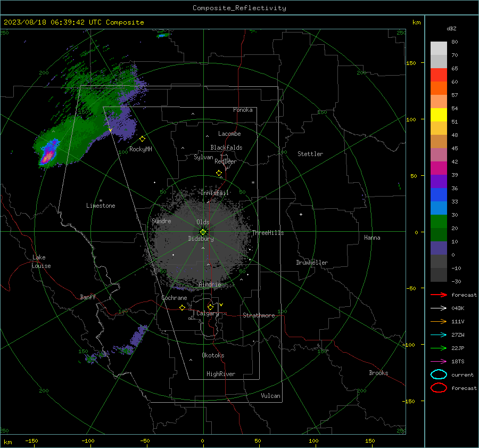Select the yellow 51-54 dBZ swatch
This screenshot has width=479, height=448.
tap(439, 115)
